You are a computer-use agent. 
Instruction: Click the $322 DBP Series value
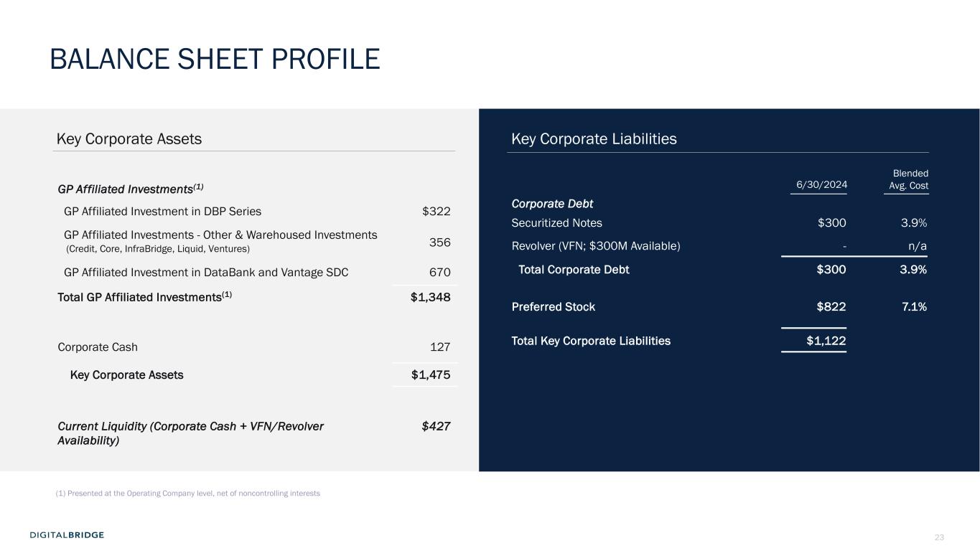[x=437, y=212]
